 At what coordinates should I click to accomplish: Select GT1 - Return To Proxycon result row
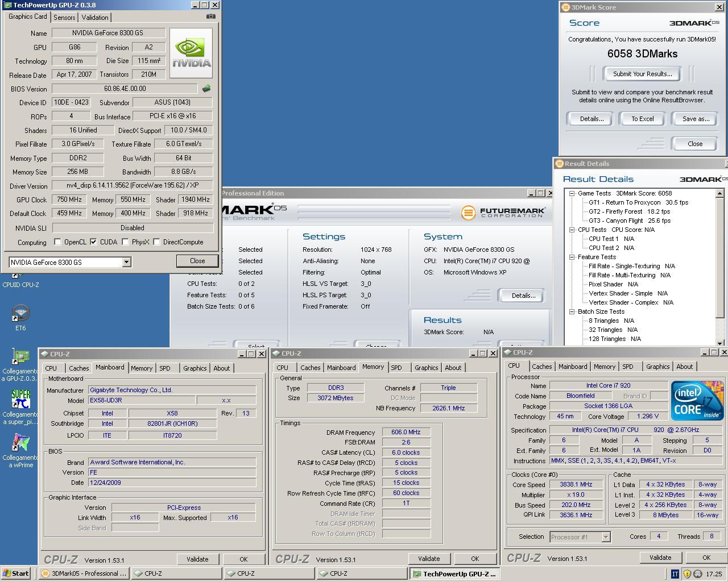[638, 202]
